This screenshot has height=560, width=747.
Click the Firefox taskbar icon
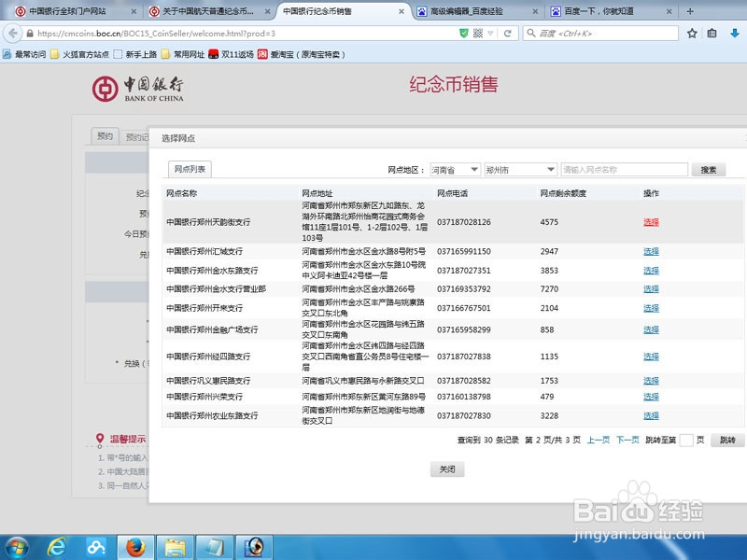click(x=135, y=548)
